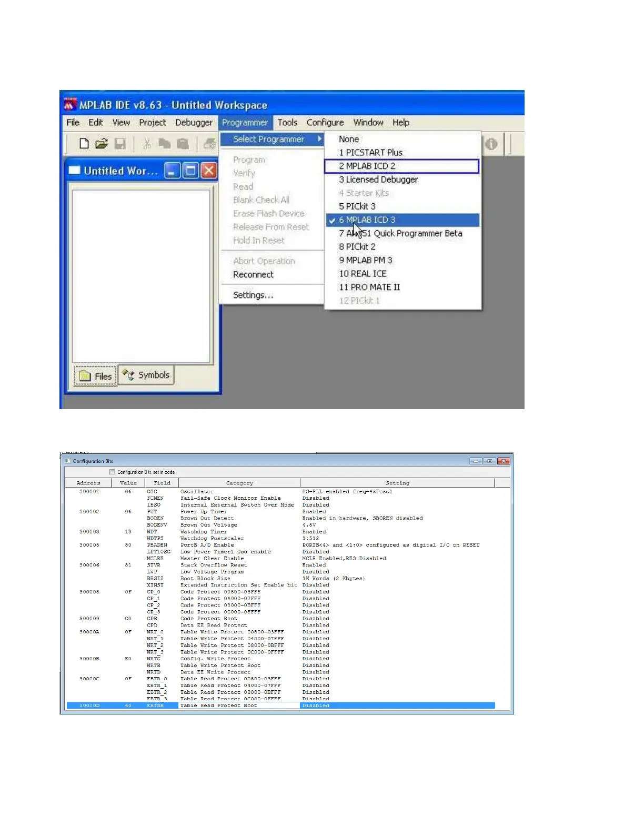Image resolution: width=644 pixels, height=834 pixels.
Task: Click 'HS-PLL enabled freq=4xFosc1' oscillator setting
Action: coord(347,491)
